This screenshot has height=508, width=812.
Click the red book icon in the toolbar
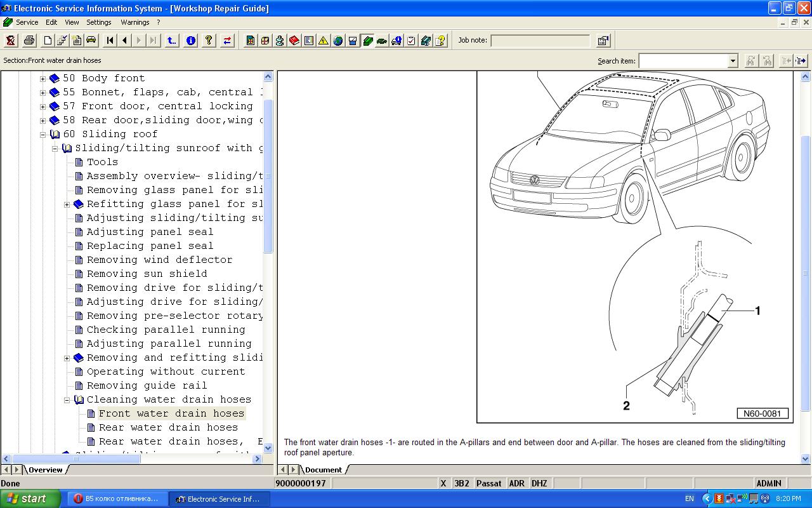pyautogui.click(x=294, y=41)
